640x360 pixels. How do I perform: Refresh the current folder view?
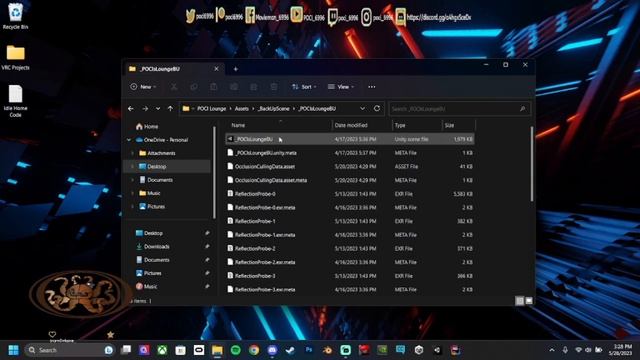377,109
